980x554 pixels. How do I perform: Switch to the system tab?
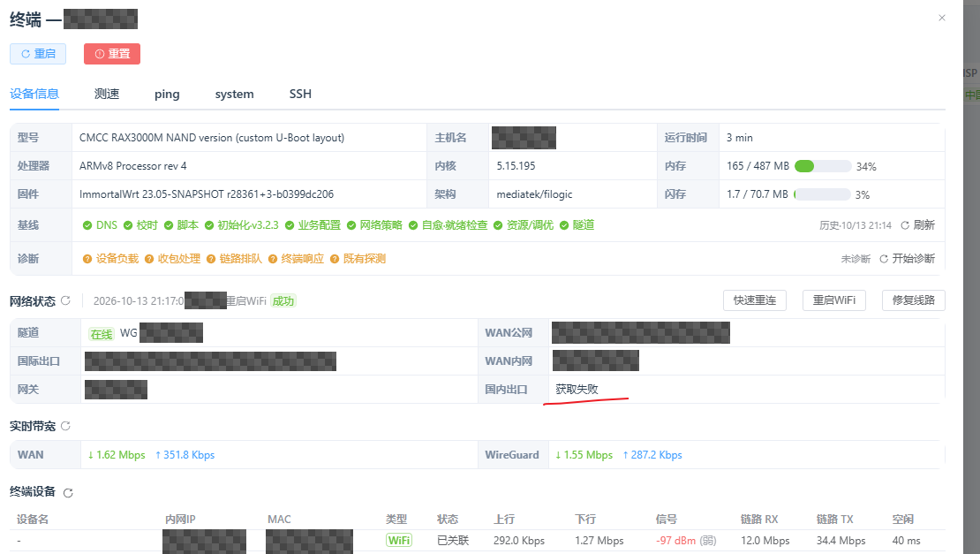coord(234,94)
